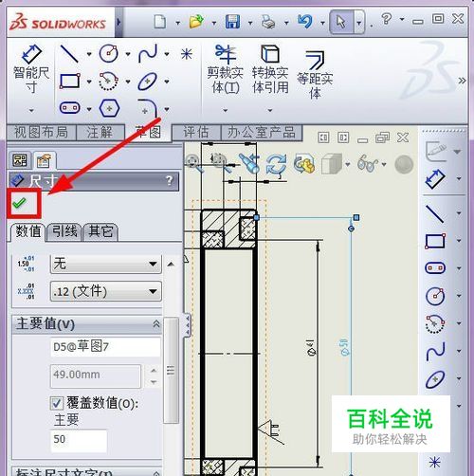Open Undo dropdown arrow

[322, 23]
